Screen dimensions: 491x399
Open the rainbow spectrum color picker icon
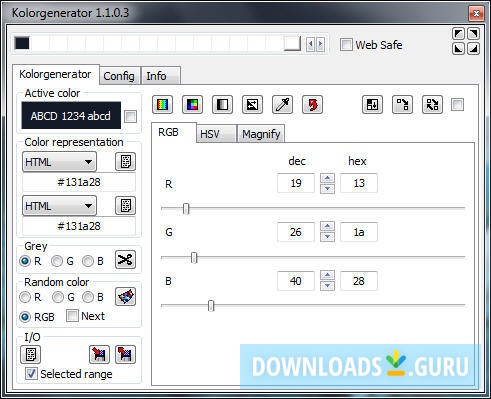coord(162,105)
